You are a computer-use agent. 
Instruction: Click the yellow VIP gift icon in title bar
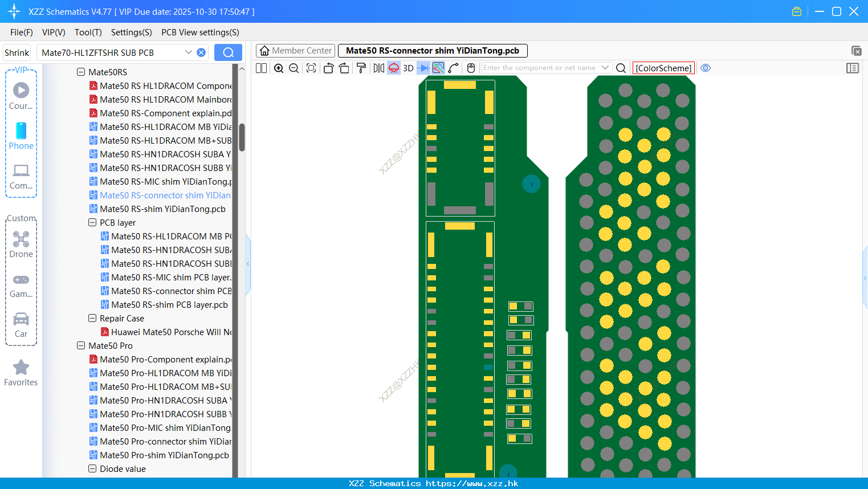797,11
